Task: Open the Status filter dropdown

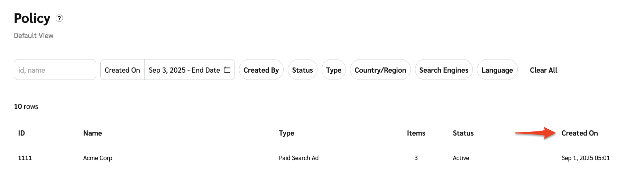Action: 302,70
